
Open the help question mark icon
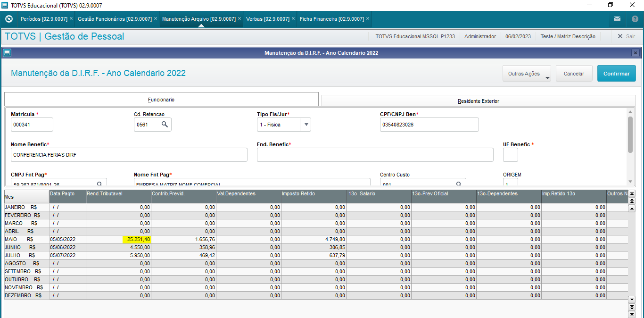coord(635,19)
